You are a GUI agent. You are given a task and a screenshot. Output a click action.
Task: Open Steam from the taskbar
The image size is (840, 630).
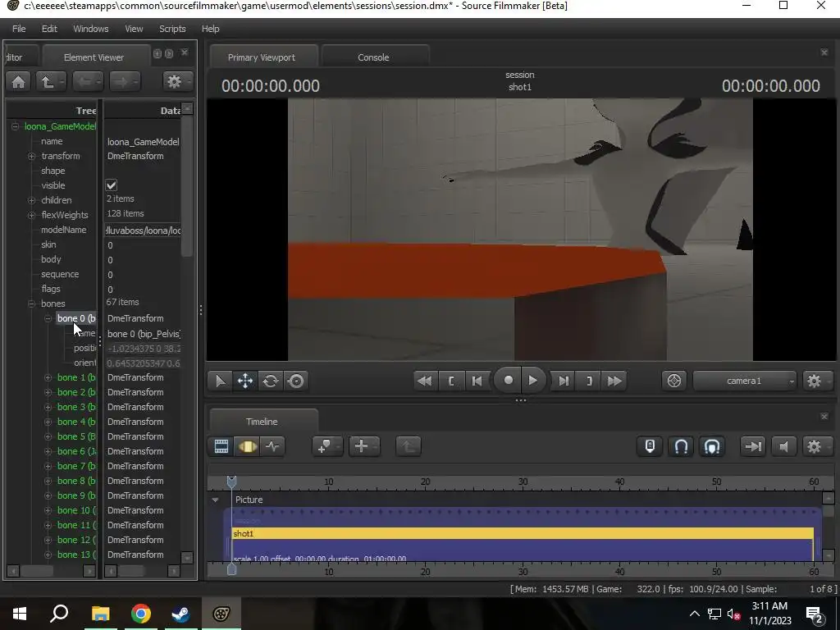pyautogui.click(x=180, y=614)
